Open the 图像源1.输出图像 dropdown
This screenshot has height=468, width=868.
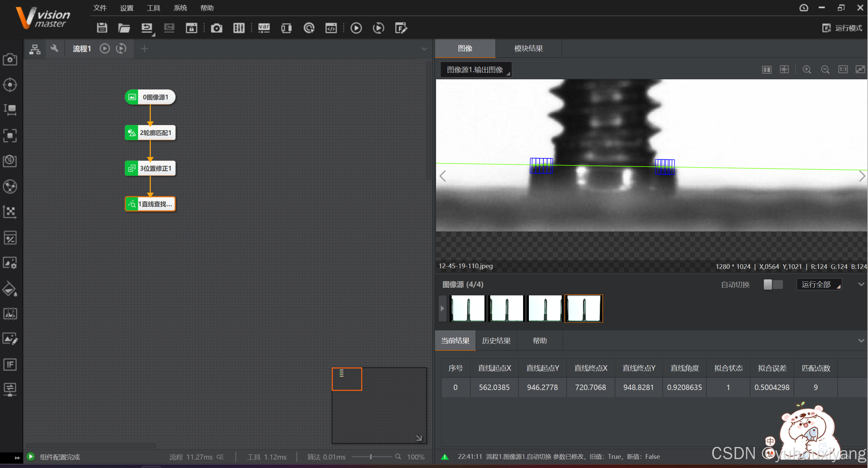click(x=475, y=70)
